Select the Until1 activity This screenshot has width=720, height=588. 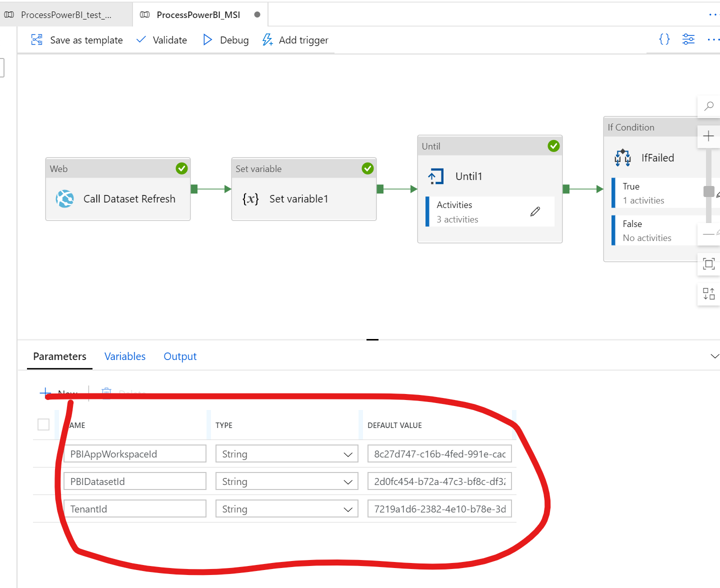point(490,189)
